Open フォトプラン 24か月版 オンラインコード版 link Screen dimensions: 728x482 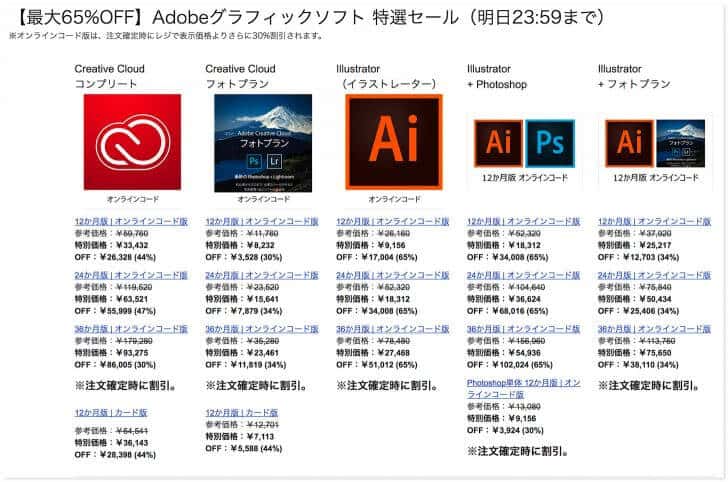[x=262, y=275]
